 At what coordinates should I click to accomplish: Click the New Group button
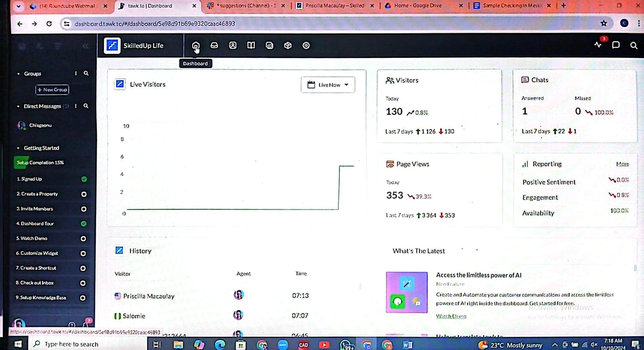pyautogui.click(x=52, y=90)
